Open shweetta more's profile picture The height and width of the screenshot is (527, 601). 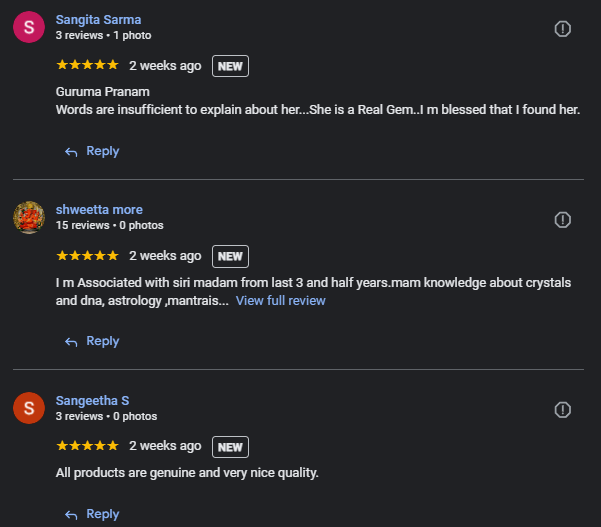(x=29, y=217)
